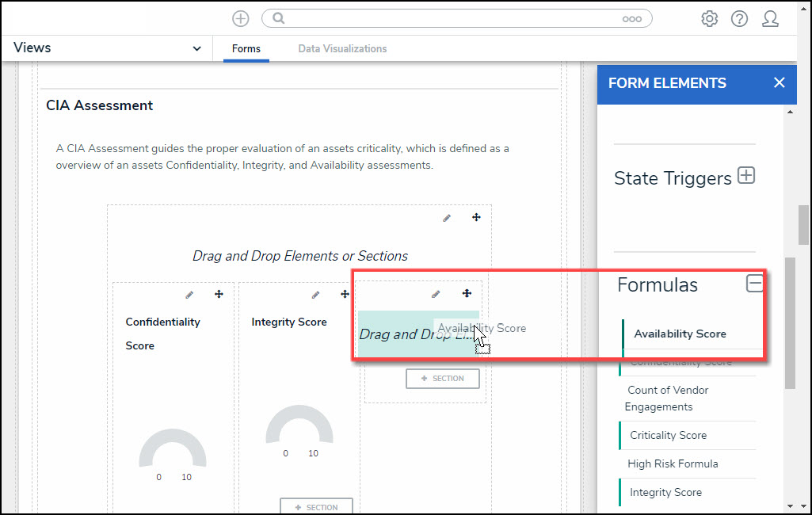Click Section button in the third column
The height and width of the screenshot is (515, 812).
(x=442, y=379)
